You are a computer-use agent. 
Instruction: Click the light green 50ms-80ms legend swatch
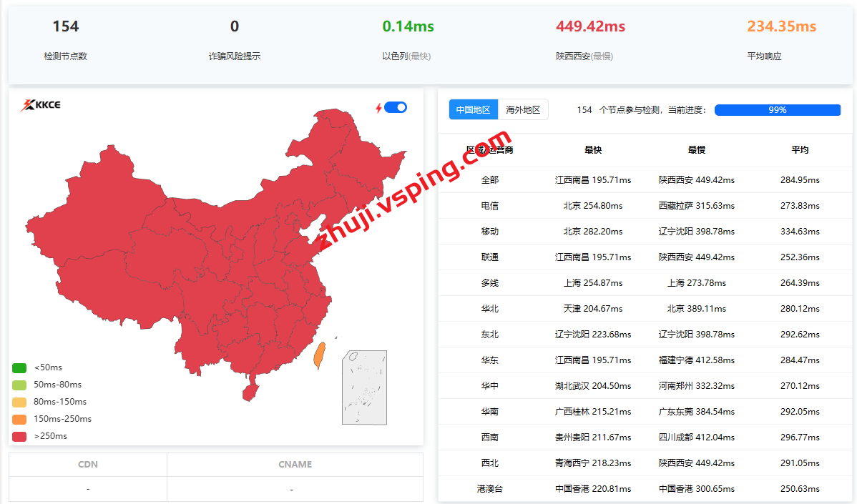19,385
